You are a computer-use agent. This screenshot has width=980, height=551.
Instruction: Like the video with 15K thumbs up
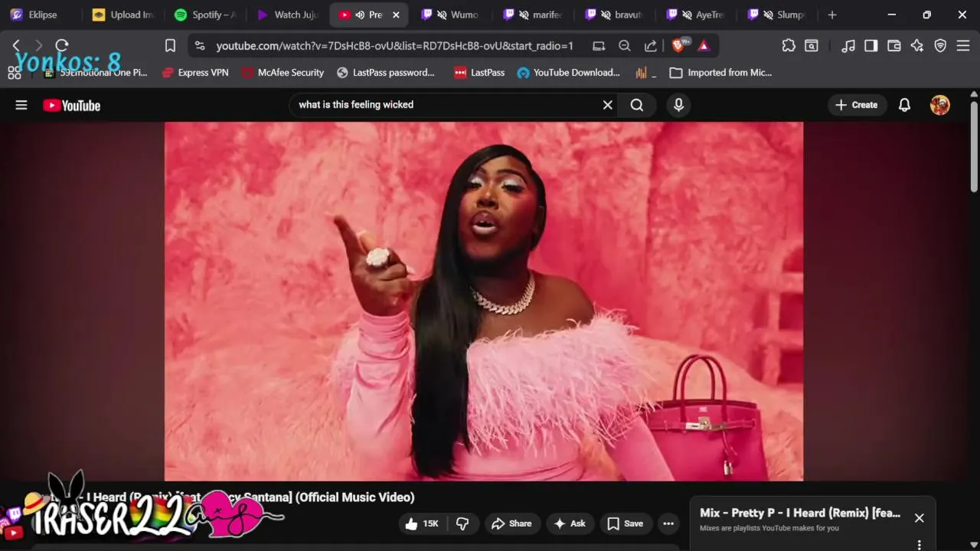422,523
